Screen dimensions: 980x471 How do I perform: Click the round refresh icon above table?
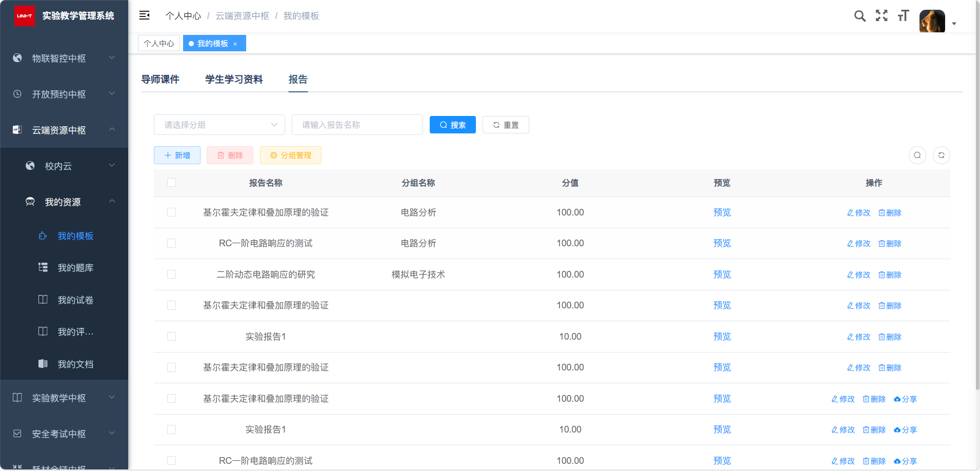coord(941,155)
